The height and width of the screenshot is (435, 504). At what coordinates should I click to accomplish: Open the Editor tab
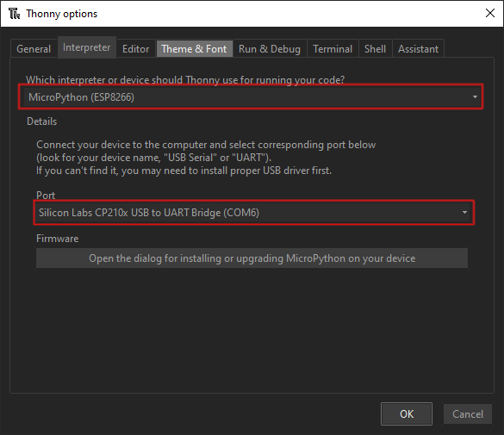tap(135, 49)
